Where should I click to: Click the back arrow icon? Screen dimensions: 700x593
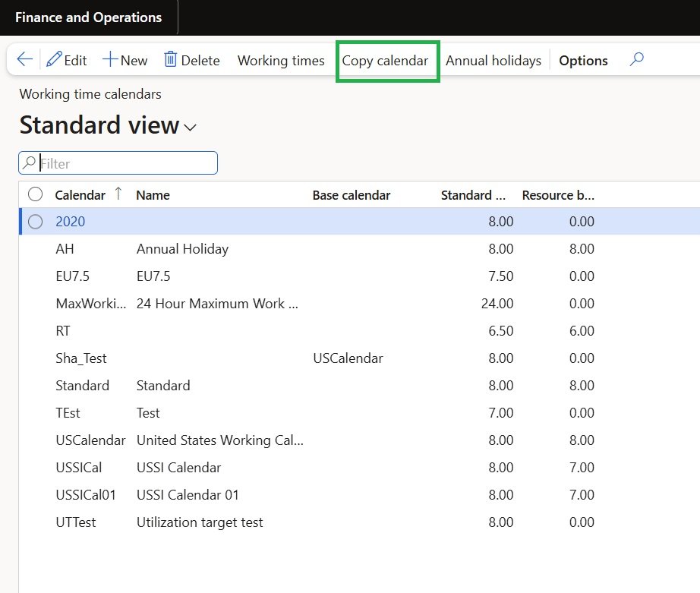point(24,60)
